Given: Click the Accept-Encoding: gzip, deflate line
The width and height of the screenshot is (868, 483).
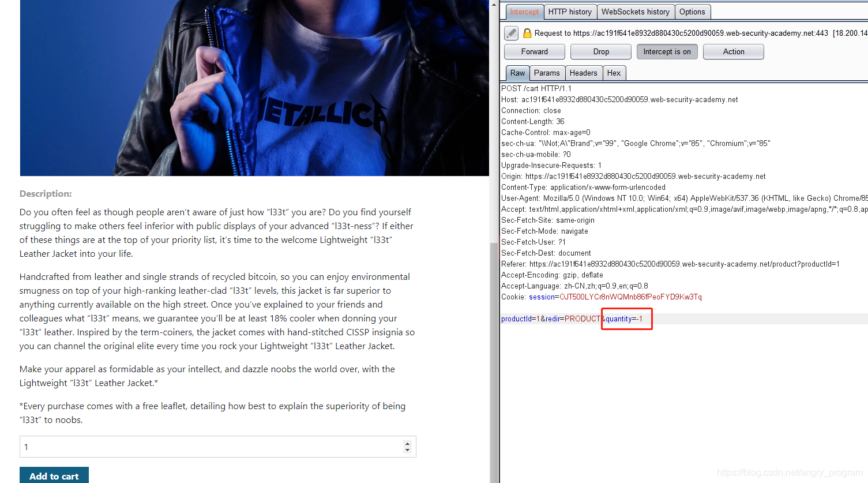Looking at the screenshot, I should [552, 275].
